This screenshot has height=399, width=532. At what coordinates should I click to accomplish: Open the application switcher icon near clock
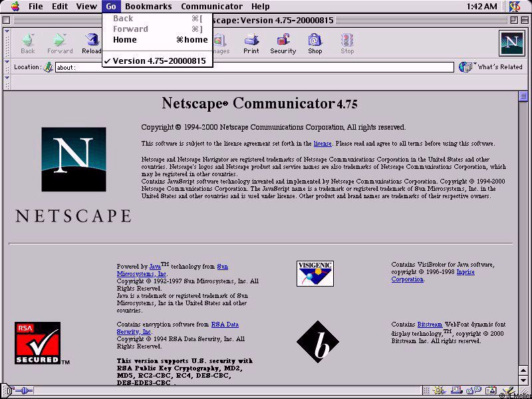pyautogui.click(x=515, y=6)
